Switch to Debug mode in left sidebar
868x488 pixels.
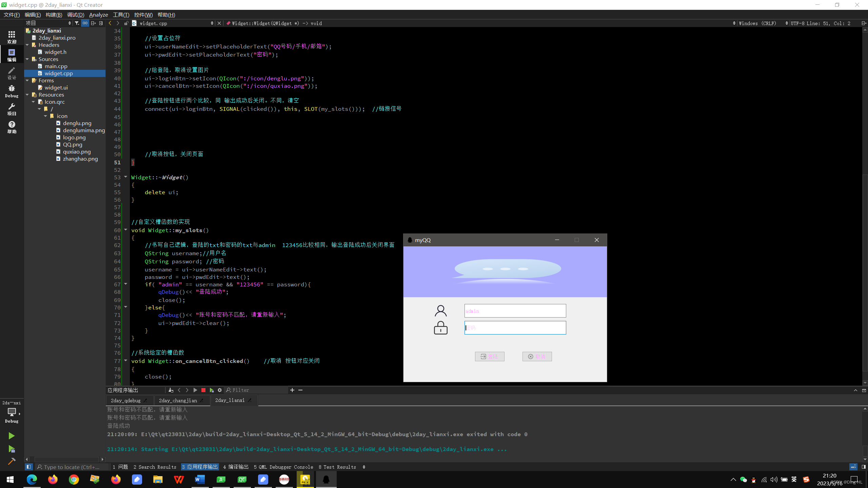click(12, 91)
